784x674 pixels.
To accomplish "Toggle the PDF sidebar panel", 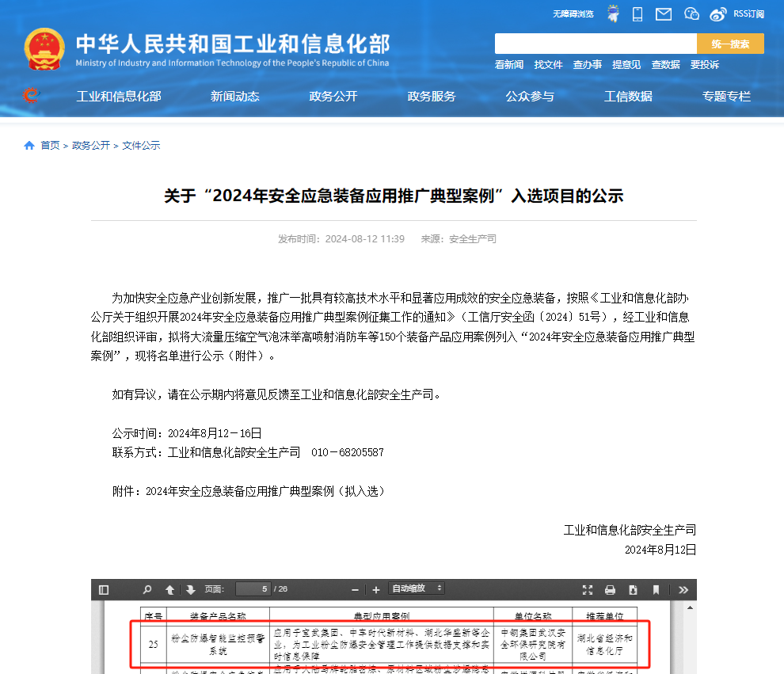I will [104, 590].
